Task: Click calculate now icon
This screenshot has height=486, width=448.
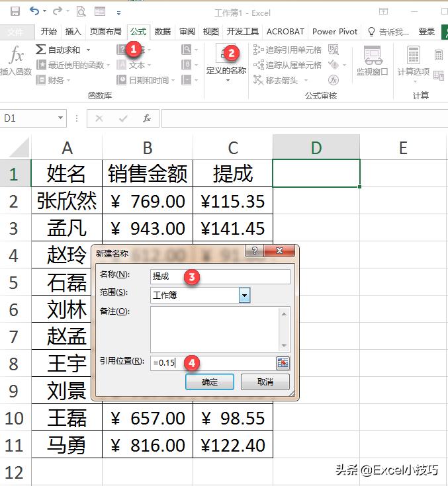Action: [438, 55]
